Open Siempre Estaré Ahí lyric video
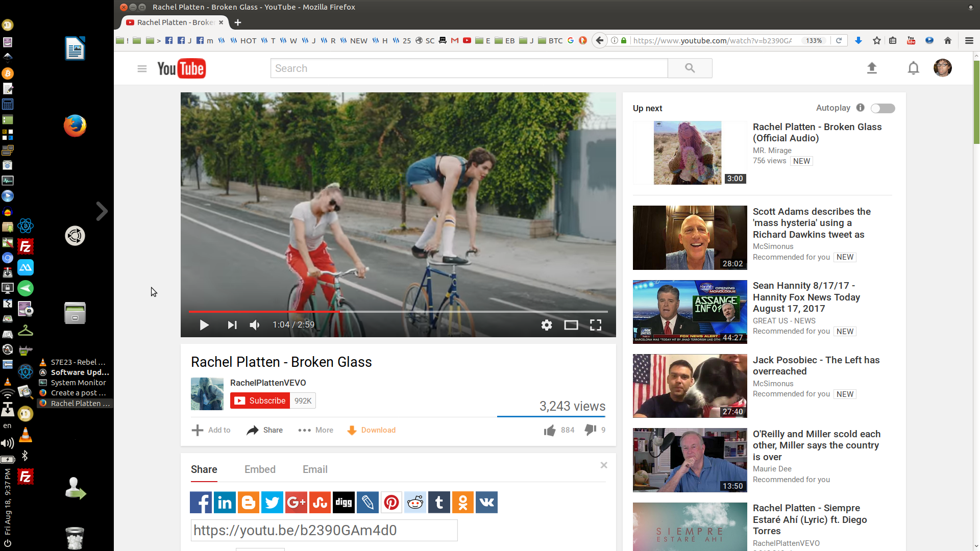Image resolution: width=980 pixels, height=551 pixels. (x=810, y=519)
